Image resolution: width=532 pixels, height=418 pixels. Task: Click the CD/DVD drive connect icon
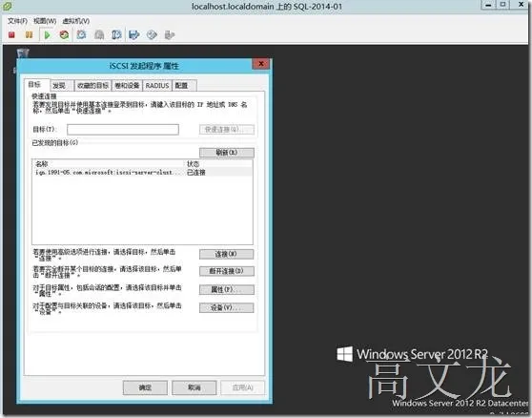pyautogui.click(x=152, y=34)
